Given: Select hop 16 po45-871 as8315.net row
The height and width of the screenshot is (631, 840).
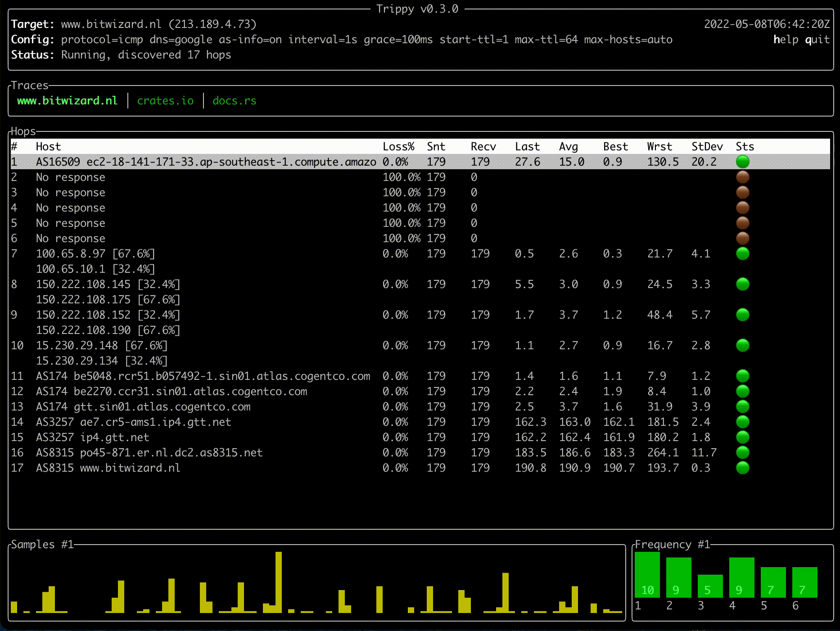Looking at the screenshot, I should click(149, 453).
